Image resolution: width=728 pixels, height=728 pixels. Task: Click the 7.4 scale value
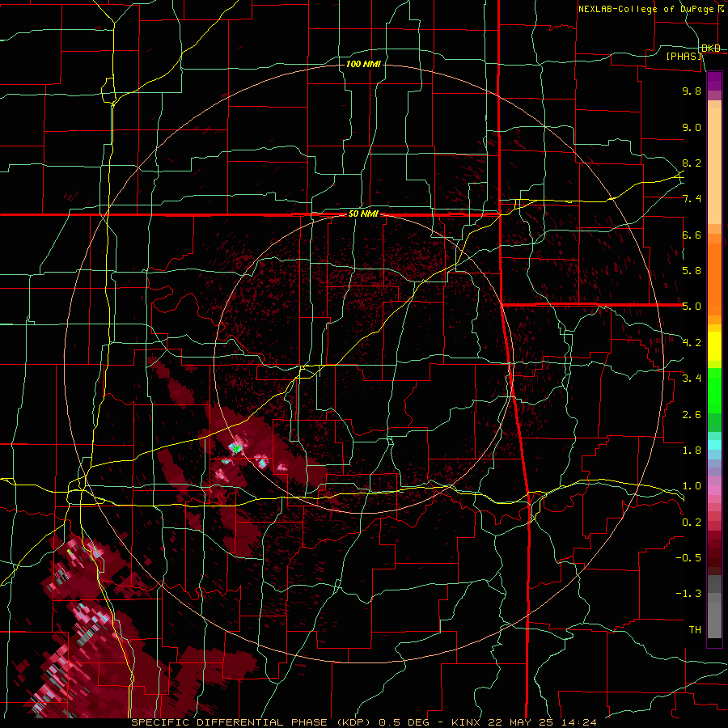coord(692,199)
